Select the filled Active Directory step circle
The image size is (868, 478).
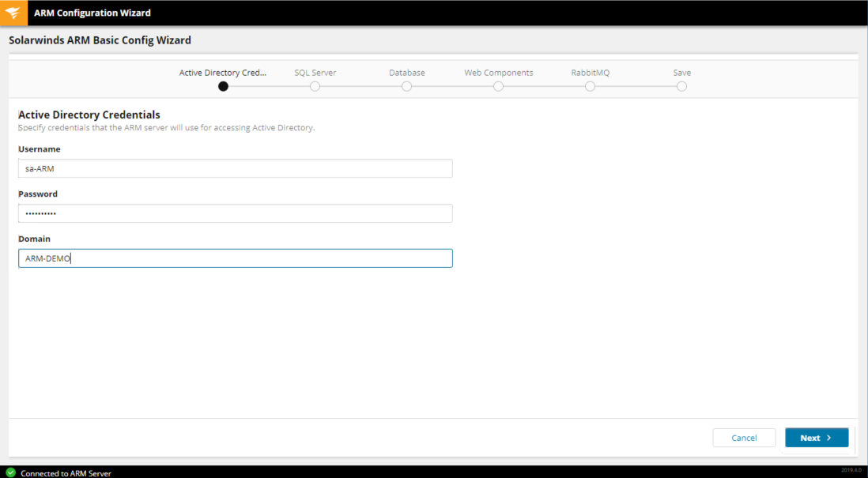tap(223, 87)
